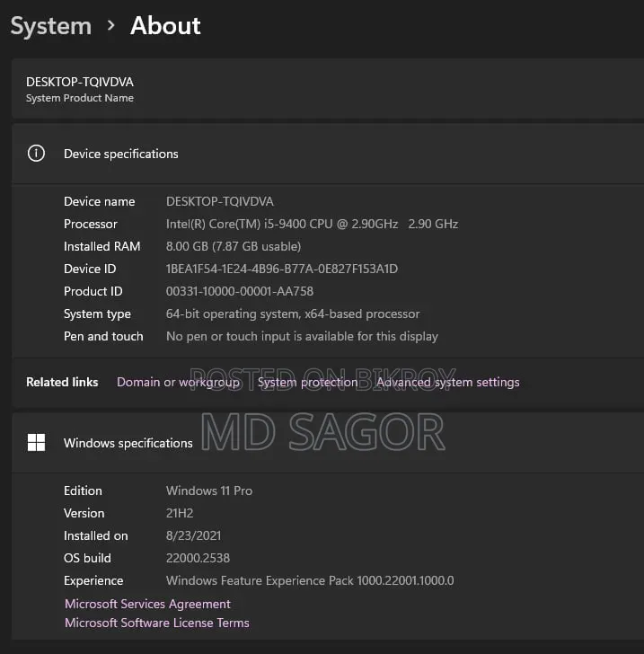Image resolution: width=644 pixels, height=654 pixels.
Task: Collapse the Windows specifications section header
Action: point(328,443)
